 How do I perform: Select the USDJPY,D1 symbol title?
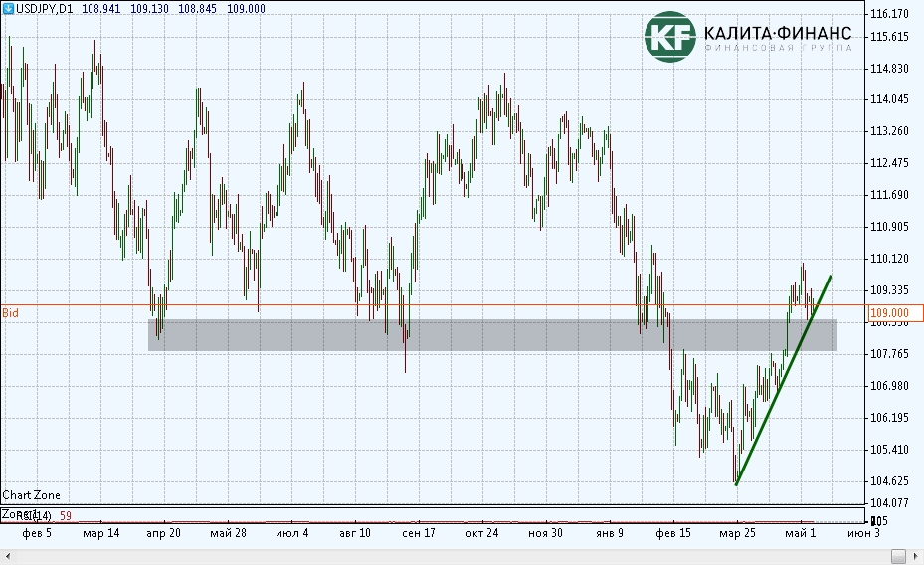(x=45, y=8)
